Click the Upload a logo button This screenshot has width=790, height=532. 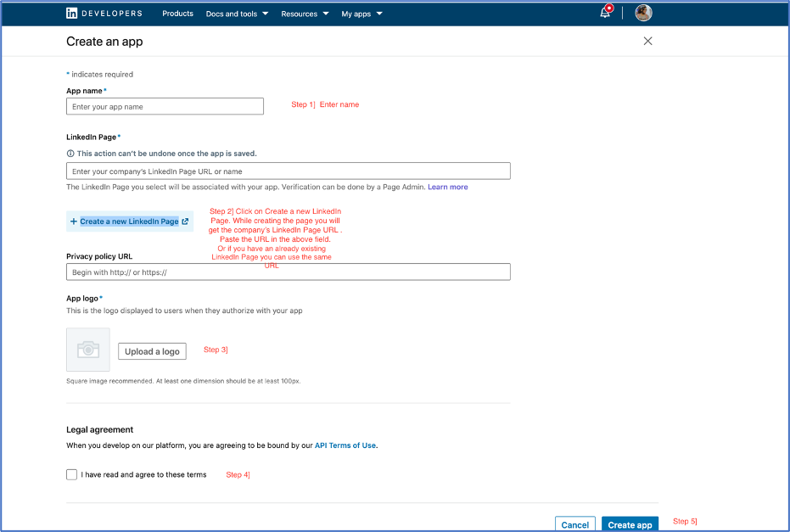coord(152,351)
